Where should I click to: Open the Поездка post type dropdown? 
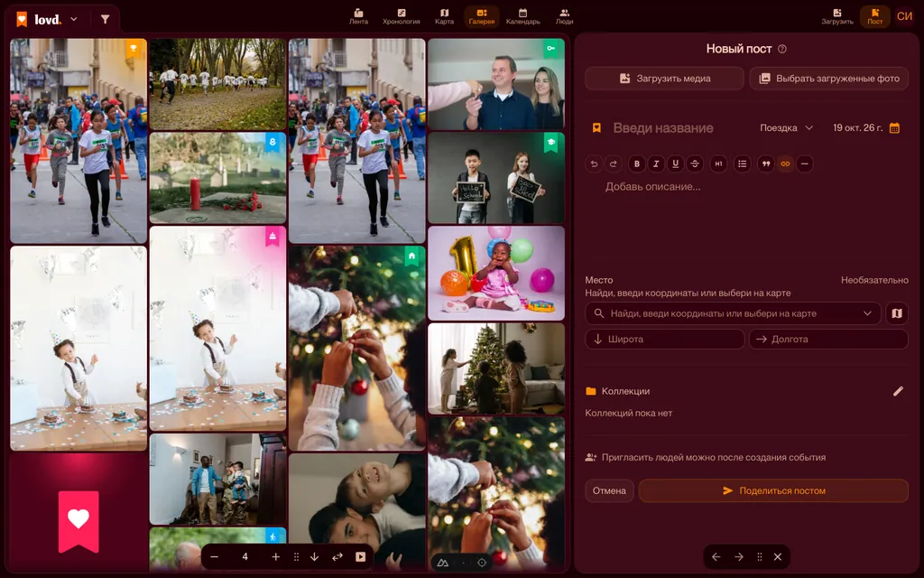click(x=786, y=128)
